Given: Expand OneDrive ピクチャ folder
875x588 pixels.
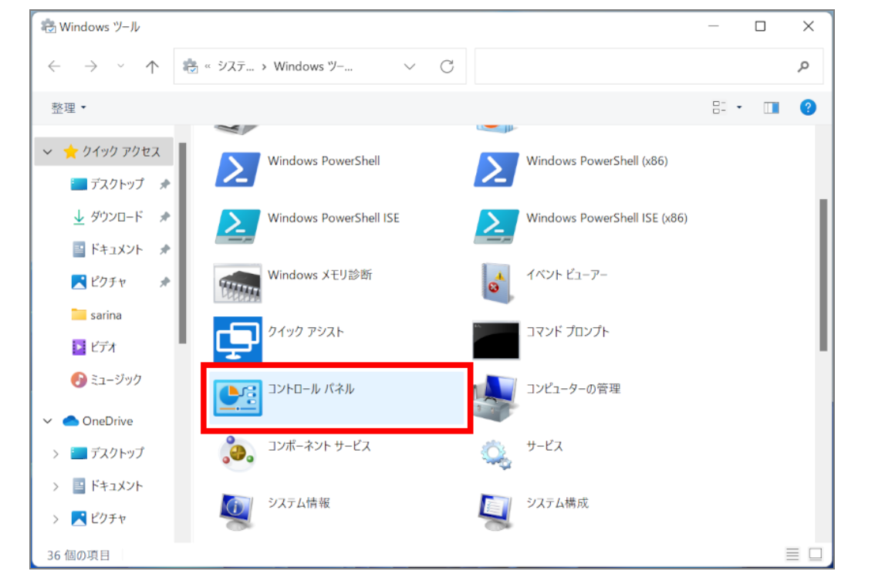Looking at the screenshot, I should [56, 519].
